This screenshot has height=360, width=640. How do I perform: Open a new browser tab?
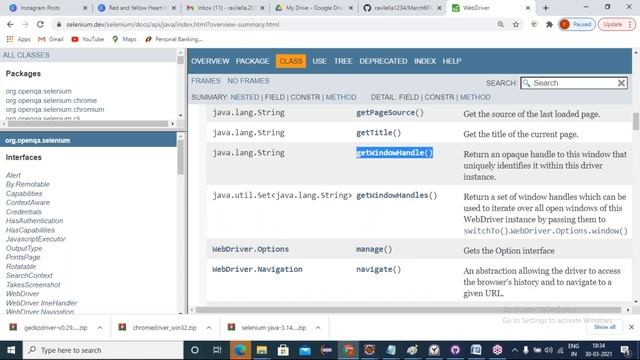546,8
